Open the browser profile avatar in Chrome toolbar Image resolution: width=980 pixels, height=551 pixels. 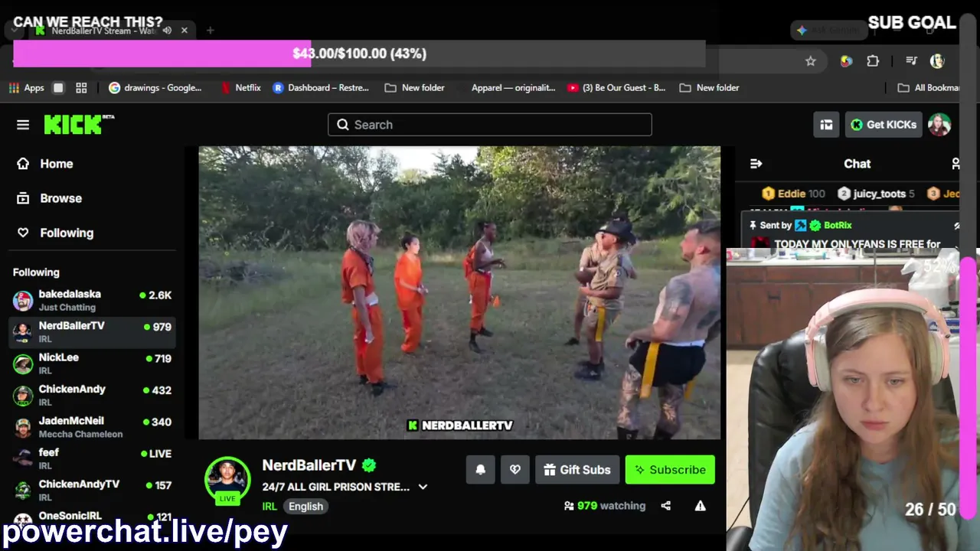coord(937,61)
